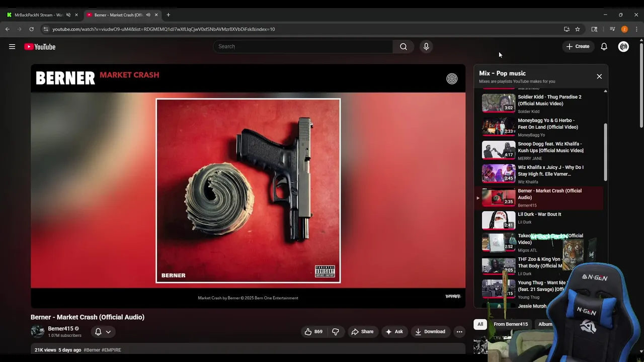Open the YouTube guide hamburger menu
Viewport: 644px width, 362px height.
coord(12,47)
